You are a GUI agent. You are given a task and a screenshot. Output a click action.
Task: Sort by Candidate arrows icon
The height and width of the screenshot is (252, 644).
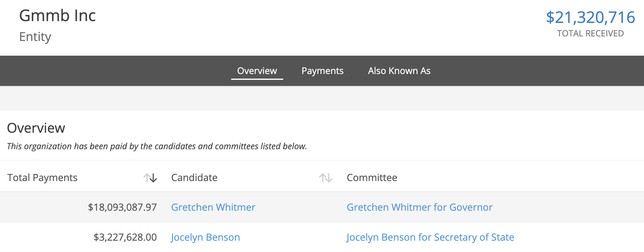tap(326, 178)
